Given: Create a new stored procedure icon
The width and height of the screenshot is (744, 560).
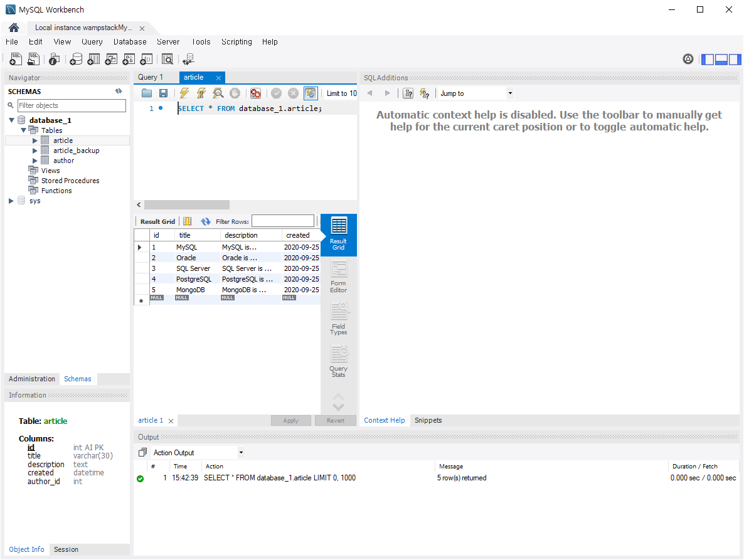Looking at the screenshot, I should [x=129, y=59].
